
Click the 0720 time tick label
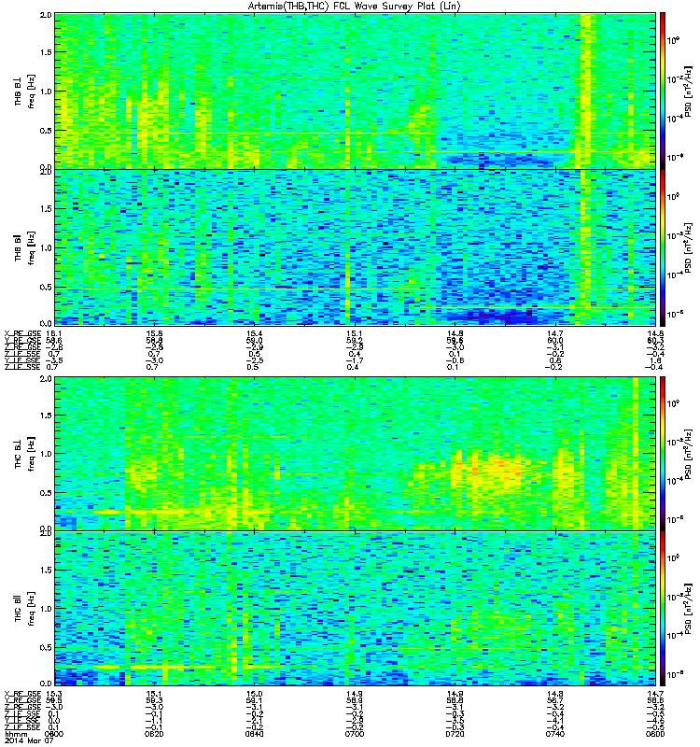pyautogui.click(x=455, y=734)
